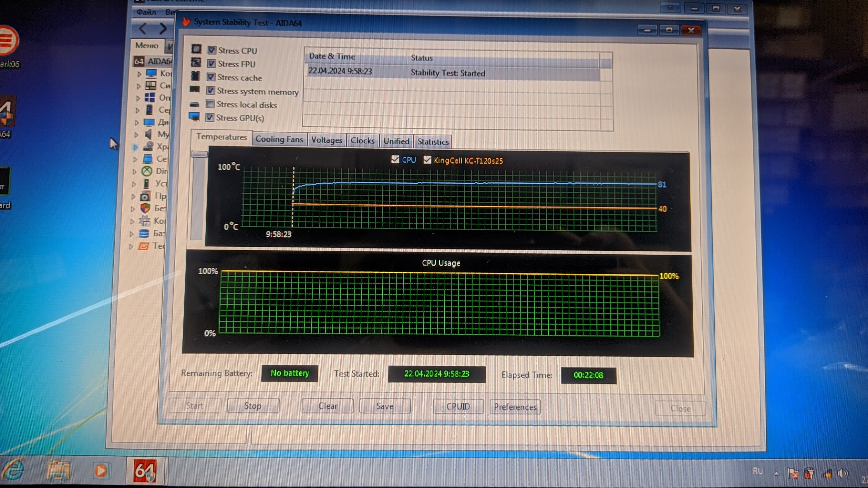This screenshot has width=868, height=488.
Task: Expand the multimedia speaker node in tree
Action: tap(137, 135)
